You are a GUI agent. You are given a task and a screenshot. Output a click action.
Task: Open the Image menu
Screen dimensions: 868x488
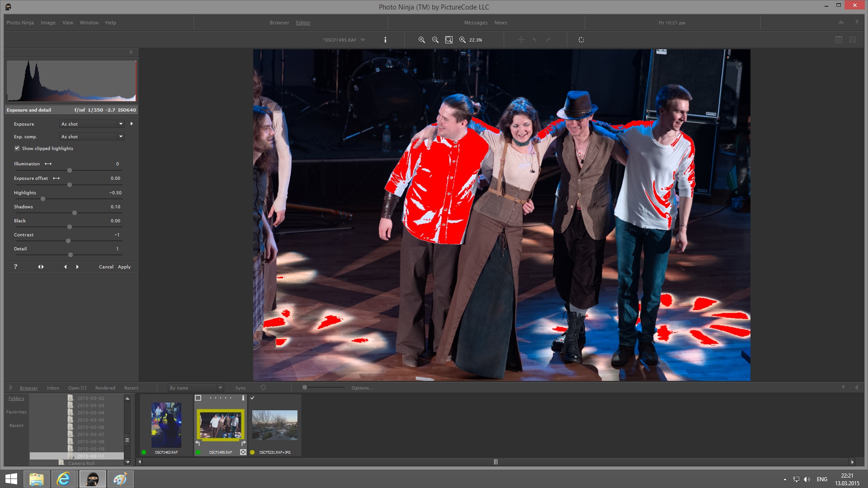coord(48,23)
